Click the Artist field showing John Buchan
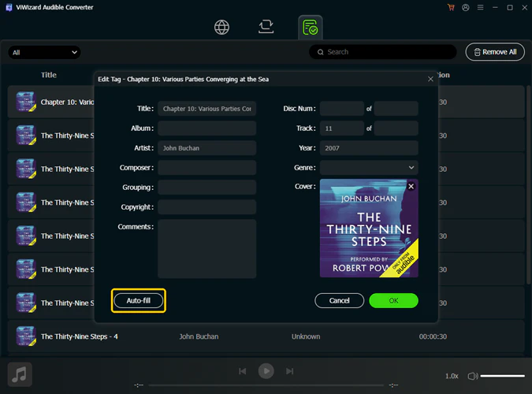This screenshot has width=532, height=394. click(x=206, y=148)
